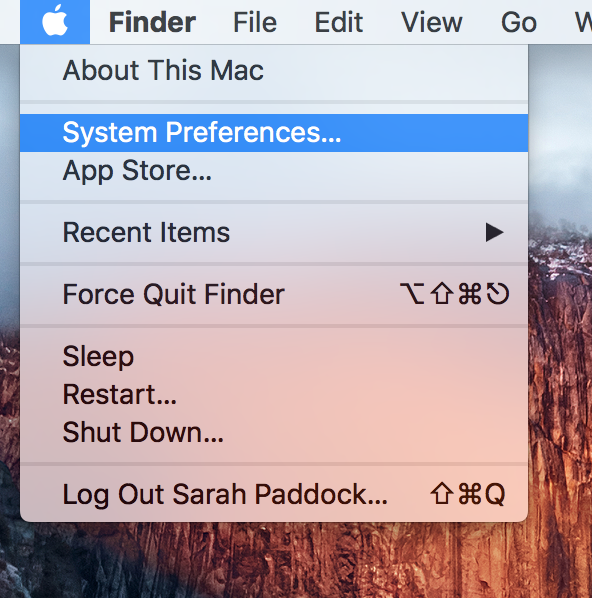This screenshot has height=598, width=592.
Task: Open the View menu
Action: [x=431, y=22]
